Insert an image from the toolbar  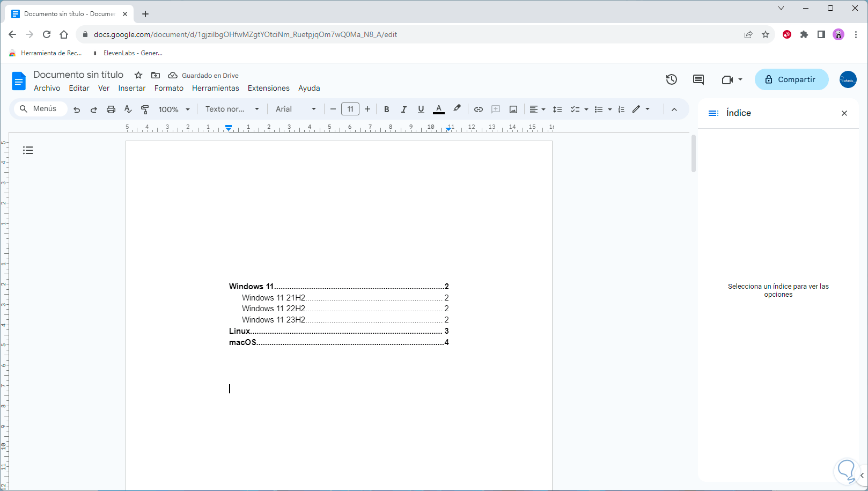(x=513, y=109)
